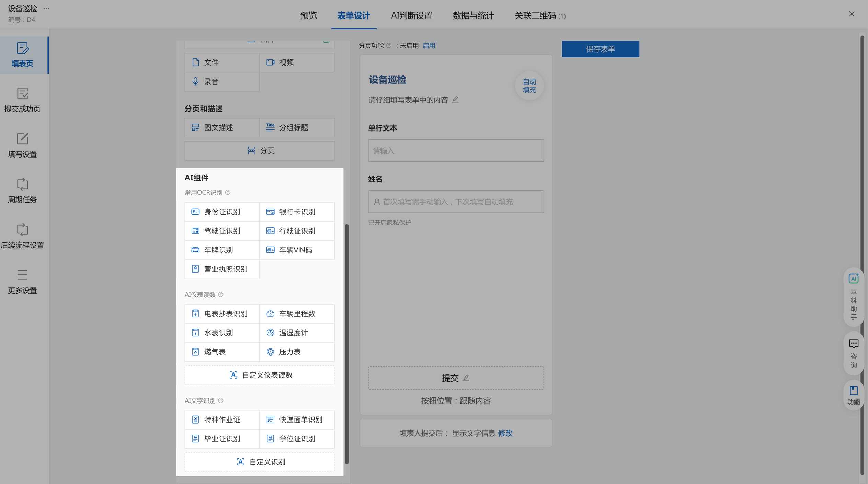Screen dimensions: 868x484
Task: Switch to the AI判断设置 tab
Action: point(411,15)
